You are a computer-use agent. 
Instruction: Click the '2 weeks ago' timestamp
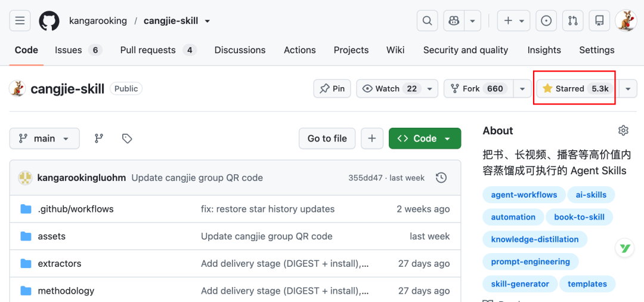[423, 209]
